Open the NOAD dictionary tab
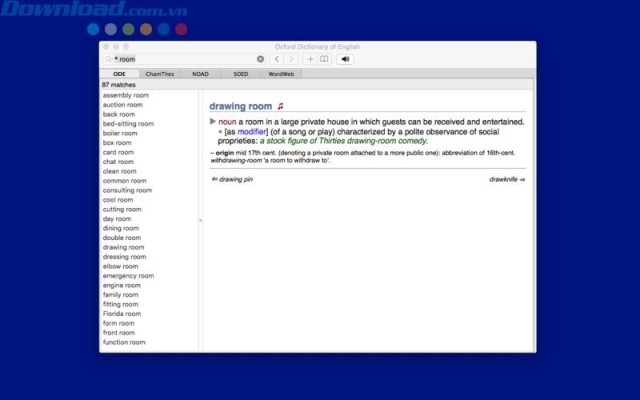Image resolution: width=640 pixels, height=400 pixels. coord(199,74)
